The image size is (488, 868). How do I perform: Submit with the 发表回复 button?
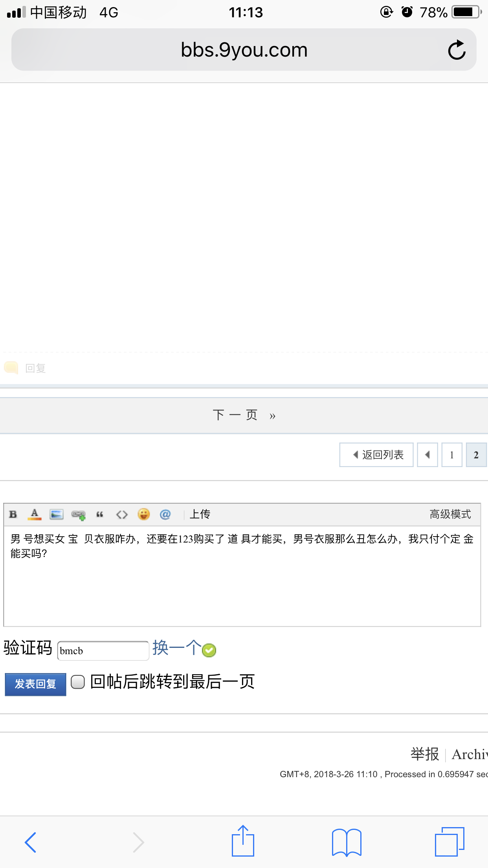pyautogui.click(x=35, y=684)
